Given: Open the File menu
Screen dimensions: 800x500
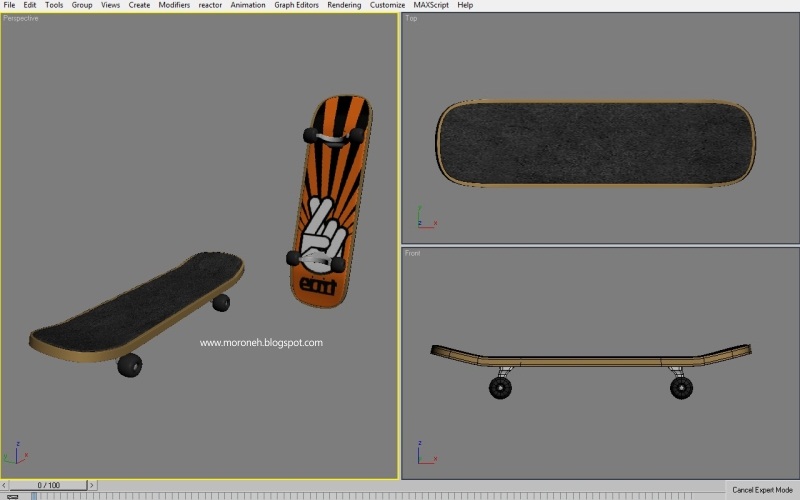Looking at the screenshot, I should (9, 5).
